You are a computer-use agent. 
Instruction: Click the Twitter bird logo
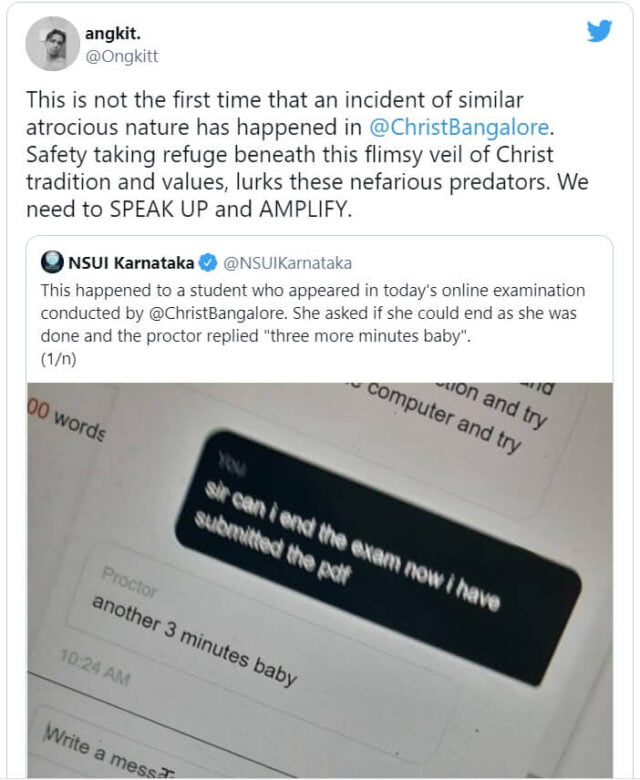pos(599,31)
